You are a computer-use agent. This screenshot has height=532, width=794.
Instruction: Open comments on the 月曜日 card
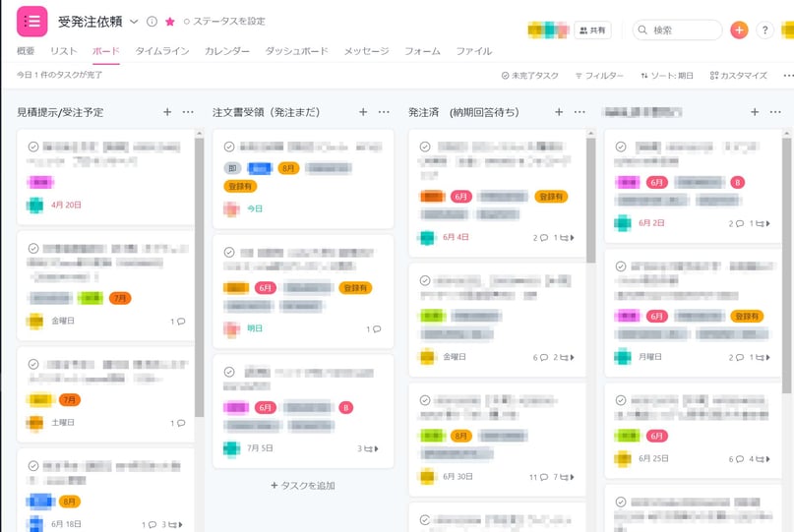click(x=736, y=357)
